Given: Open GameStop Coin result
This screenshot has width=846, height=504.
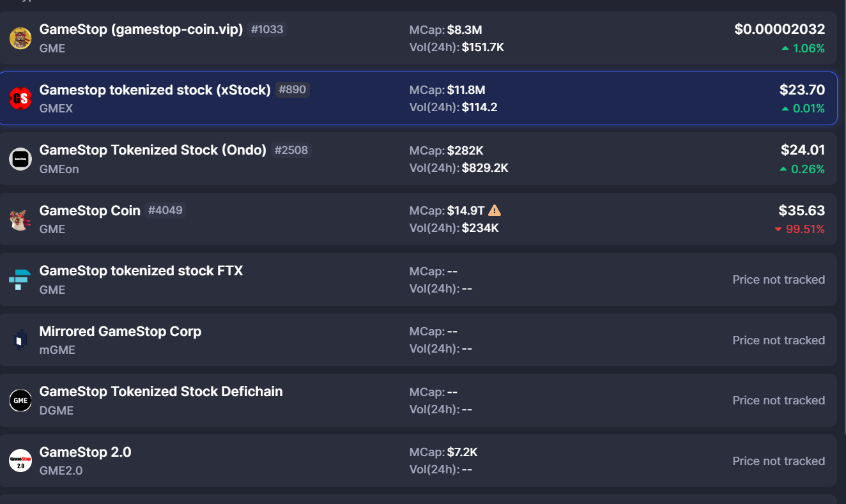Looking at the screenshot, I should click(x=418, y=219).
